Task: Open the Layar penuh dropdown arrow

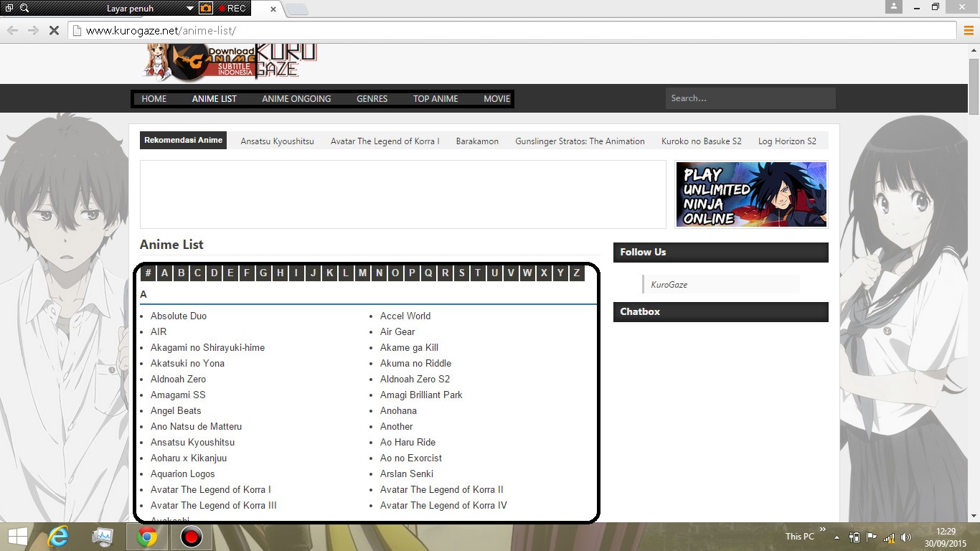Action: coord(190,9)
